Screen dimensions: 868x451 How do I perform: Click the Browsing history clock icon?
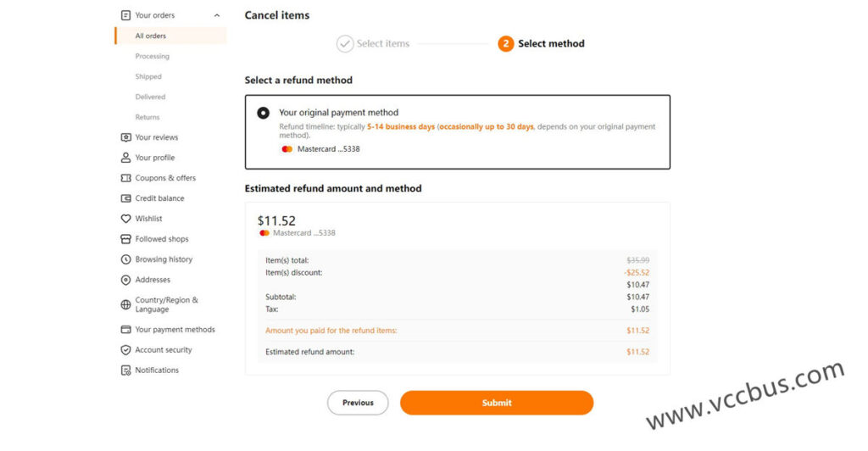[126, 259]
